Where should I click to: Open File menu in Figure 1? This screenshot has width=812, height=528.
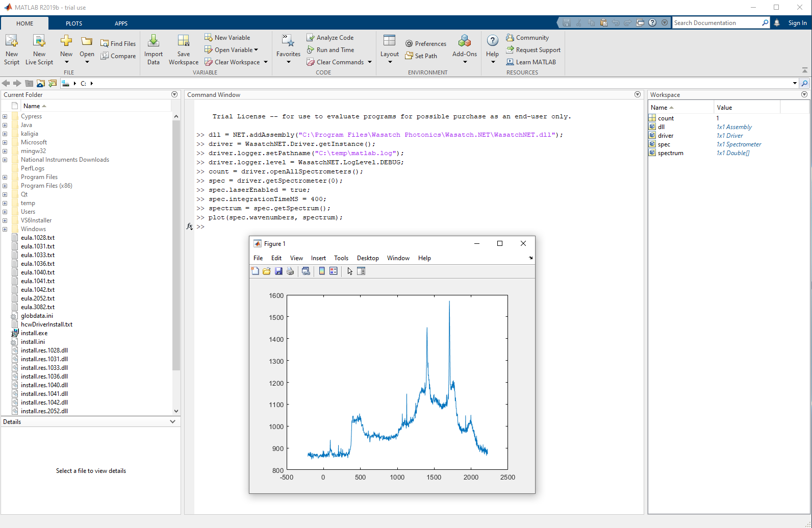(x=258, y=258)
